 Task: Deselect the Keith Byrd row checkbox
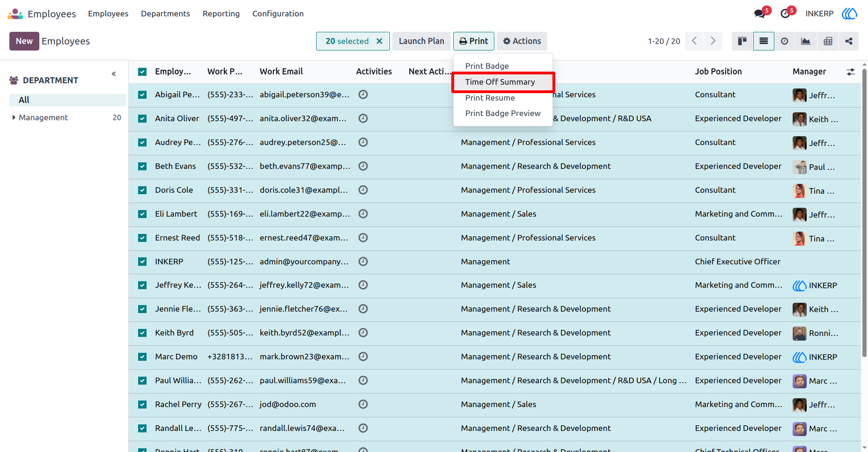[x=142, y=333]
